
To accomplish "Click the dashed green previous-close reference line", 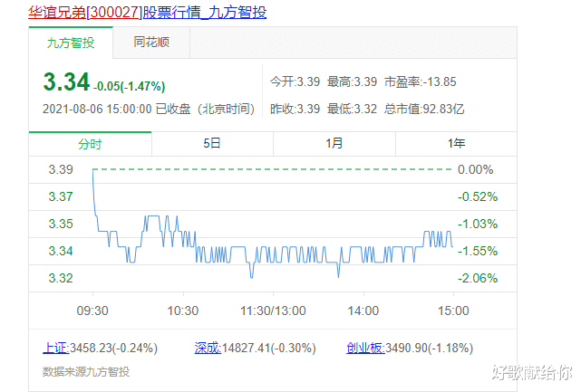I will click(272, 169).
